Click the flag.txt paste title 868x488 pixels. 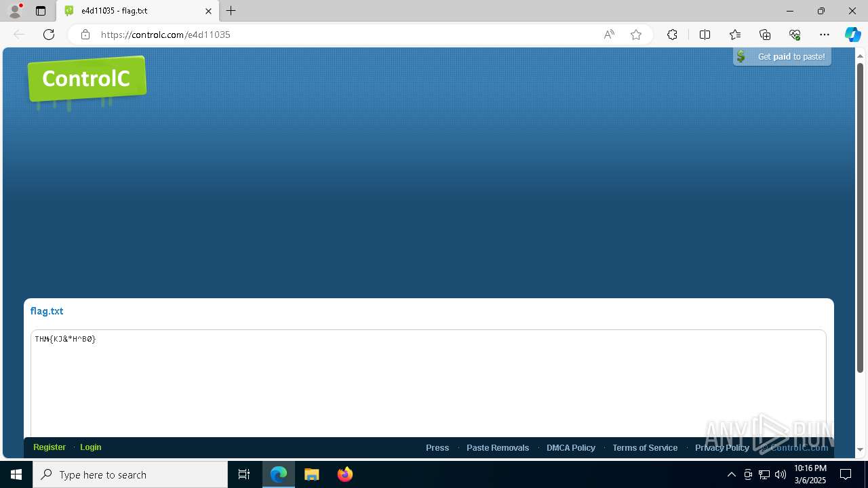click(x=47, y=311)
